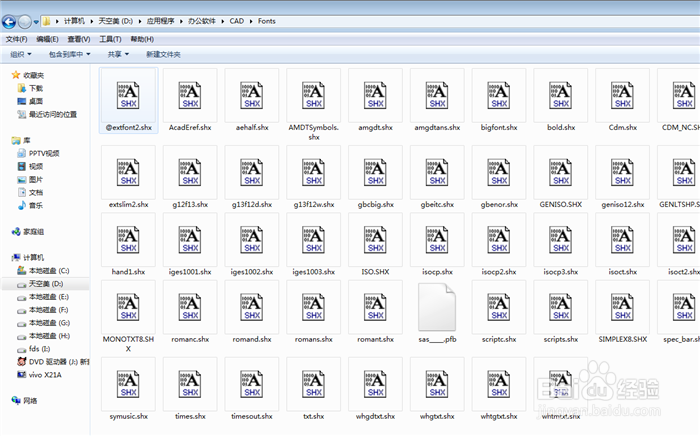This screenshot has width=700, height=436.
Task: Click the romand.shx file name
Action: [252, 340]
